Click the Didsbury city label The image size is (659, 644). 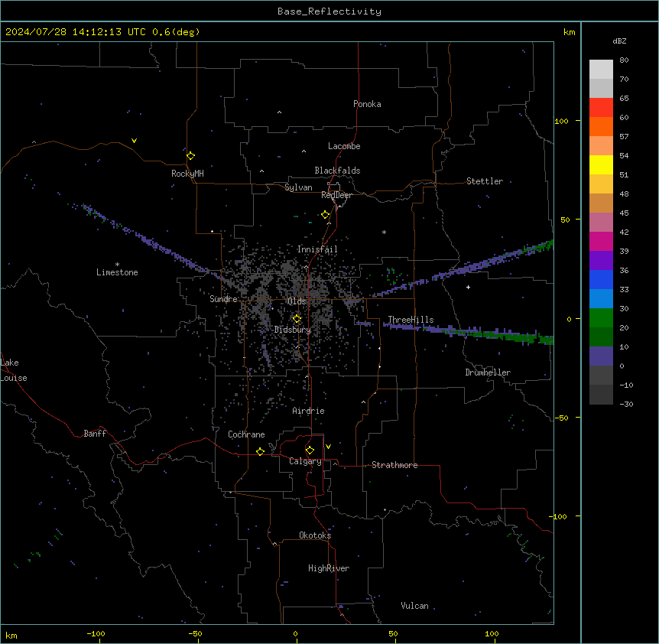(293, 330)
